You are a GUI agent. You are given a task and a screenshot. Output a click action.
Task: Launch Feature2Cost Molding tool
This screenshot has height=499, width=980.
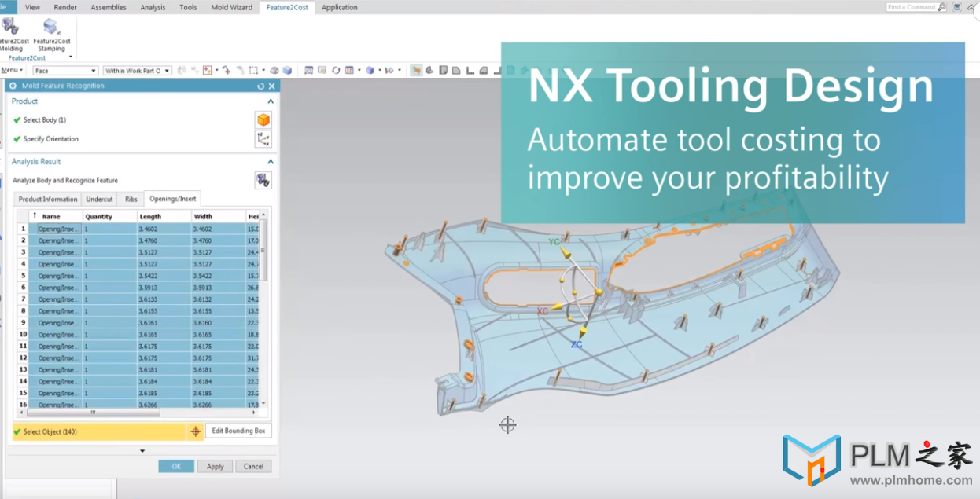pos(13,35)
